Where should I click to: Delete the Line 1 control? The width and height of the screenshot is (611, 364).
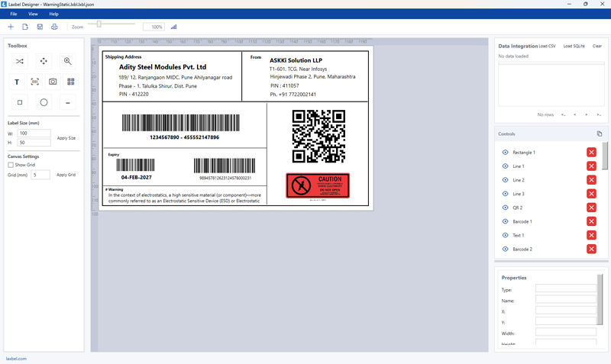point(591,166)
